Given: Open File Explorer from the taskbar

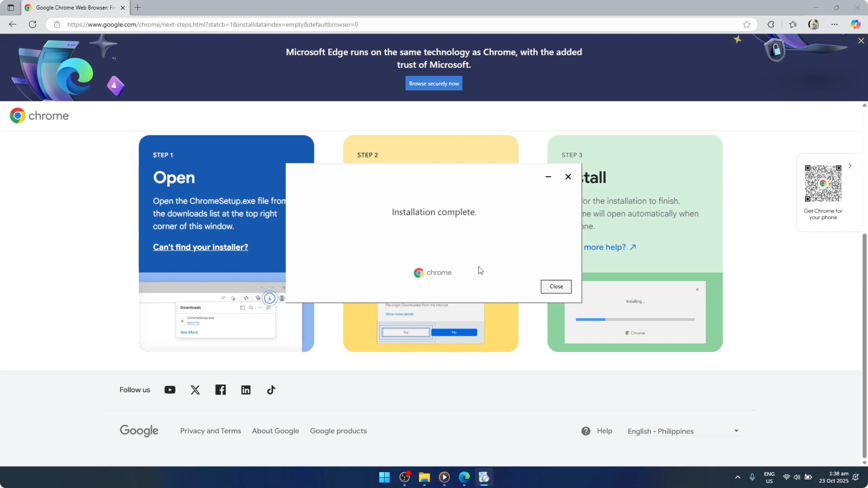Looking at the screenshot, I should [x=424, y=477].
